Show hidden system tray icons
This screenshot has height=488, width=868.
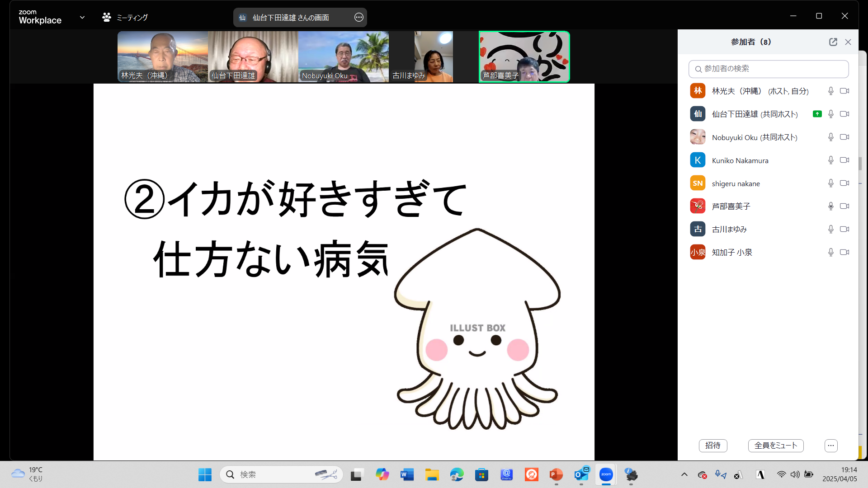tap(684, 474)
